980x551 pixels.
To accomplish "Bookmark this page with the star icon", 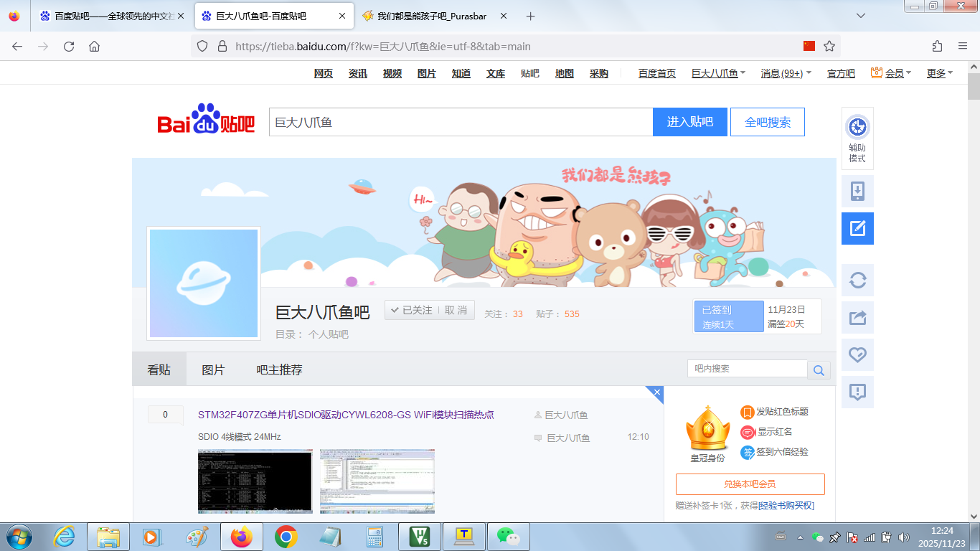I will coord(829,46).
